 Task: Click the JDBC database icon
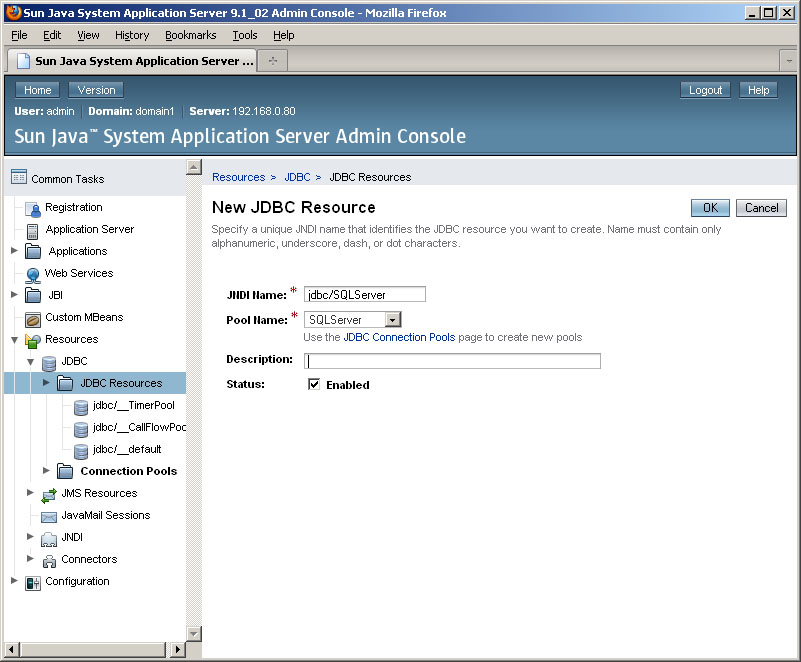(x=49, y=363)
